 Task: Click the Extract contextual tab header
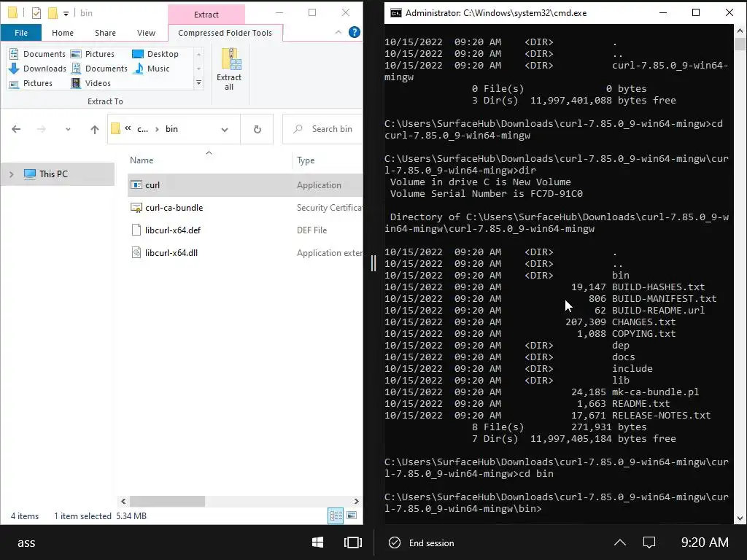click(x=206, y=15)
